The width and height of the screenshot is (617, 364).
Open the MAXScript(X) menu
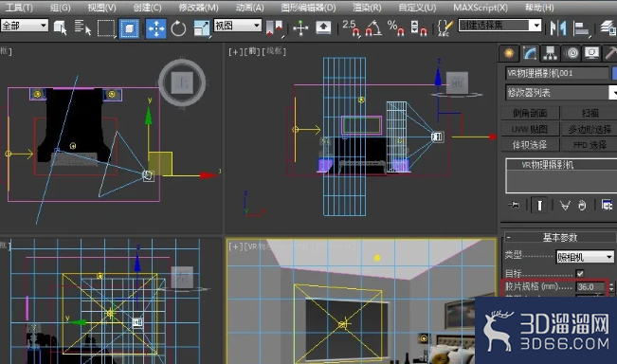(x=481, y=8)
